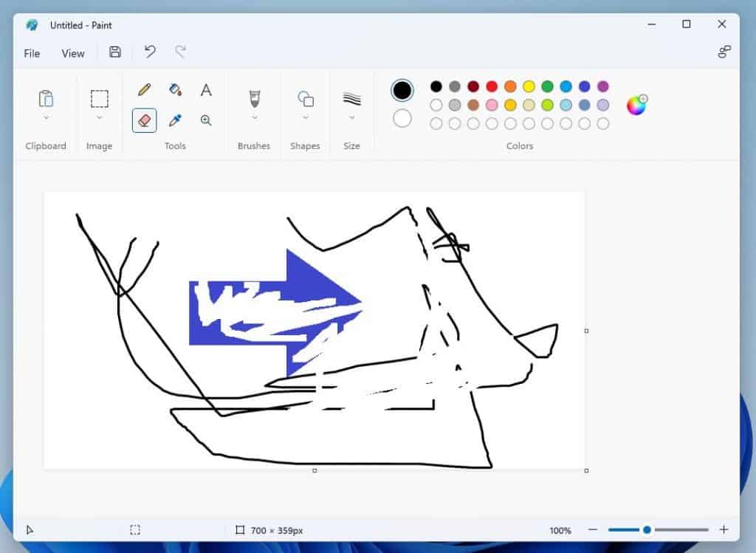Image resolution: width=756 pixels, height=553 pixels.
Task: Pick the gold palette color
Action: (510, 105)
